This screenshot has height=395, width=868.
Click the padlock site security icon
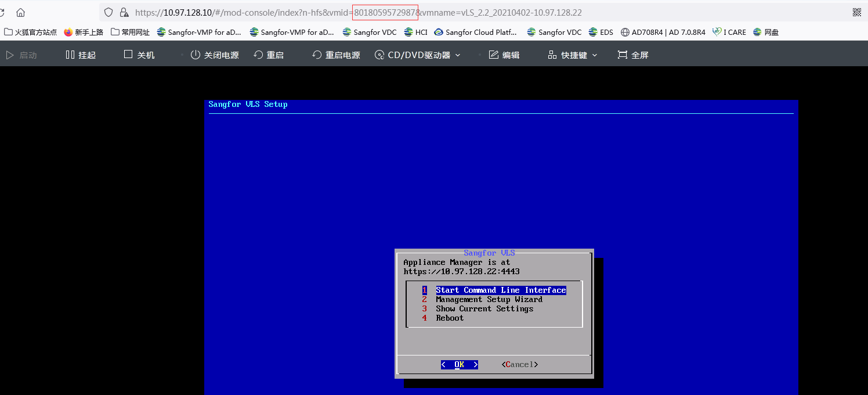pos(123,12)
